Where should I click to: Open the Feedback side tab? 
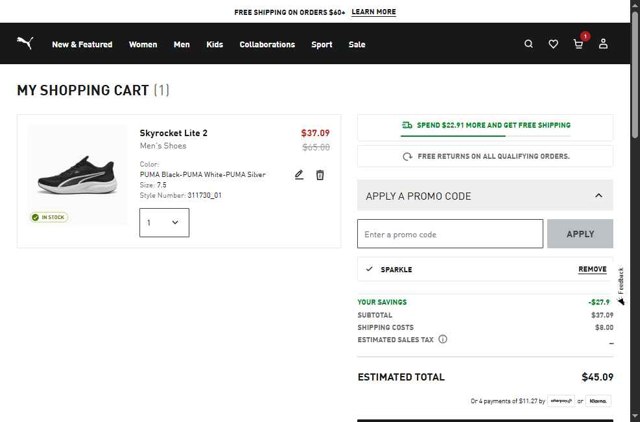tap(621, 285)
